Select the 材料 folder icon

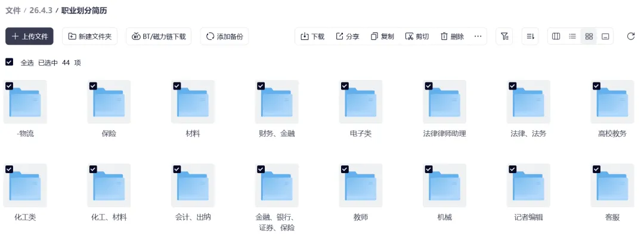pyautogui.click(x=193, y=102)
